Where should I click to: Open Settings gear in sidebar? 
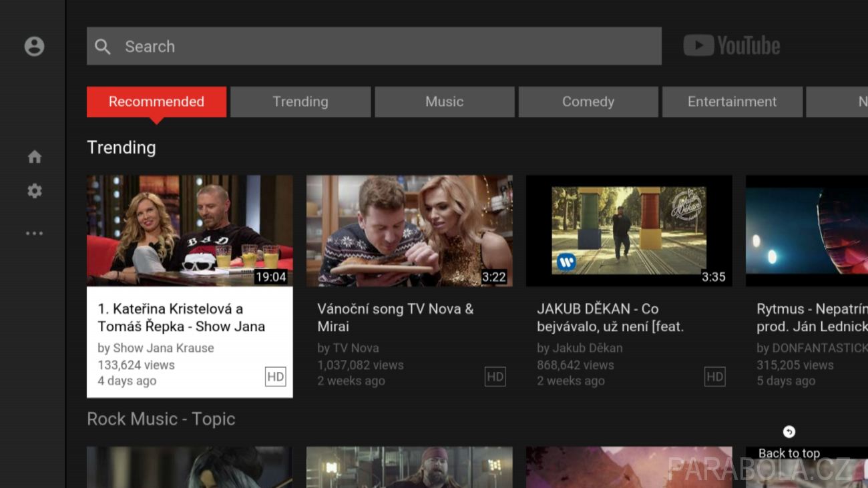[x=35, y=191]
